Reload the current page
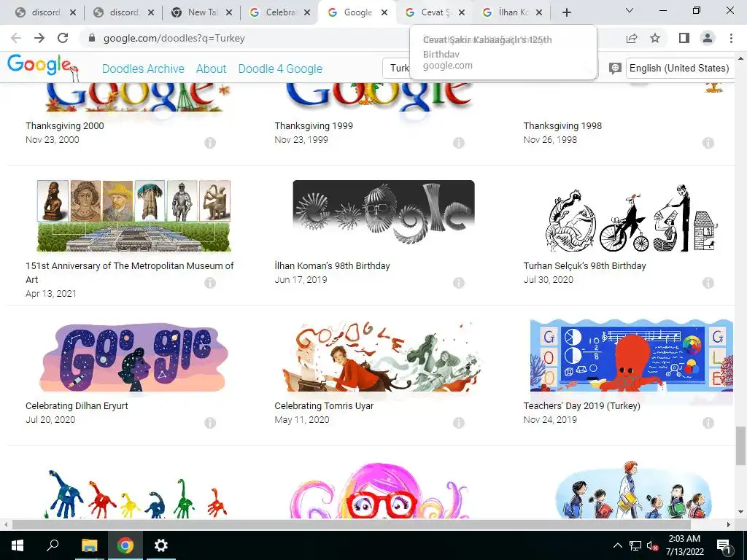The height and width of the screenshot is (560, 747). point(63,38)
